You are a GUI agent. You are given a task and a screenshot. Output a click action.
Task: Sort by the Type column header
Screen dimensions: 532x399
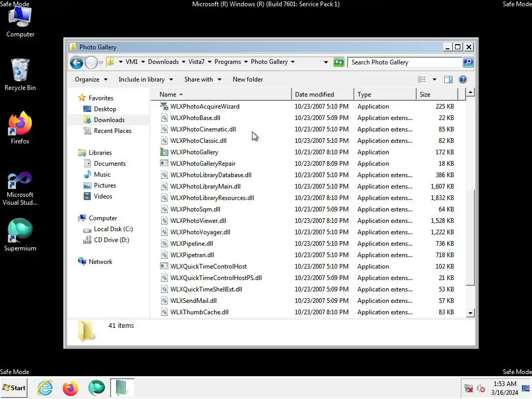385,95
